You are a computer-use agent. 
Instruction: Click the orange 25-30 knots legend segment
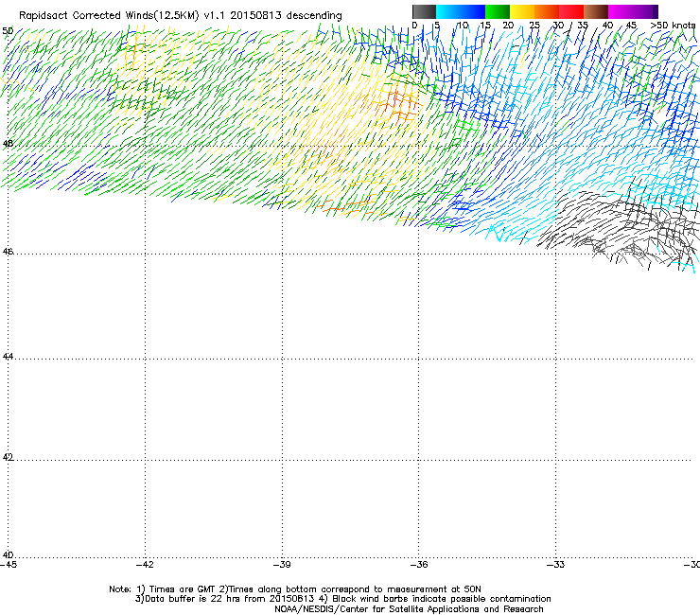547,11
